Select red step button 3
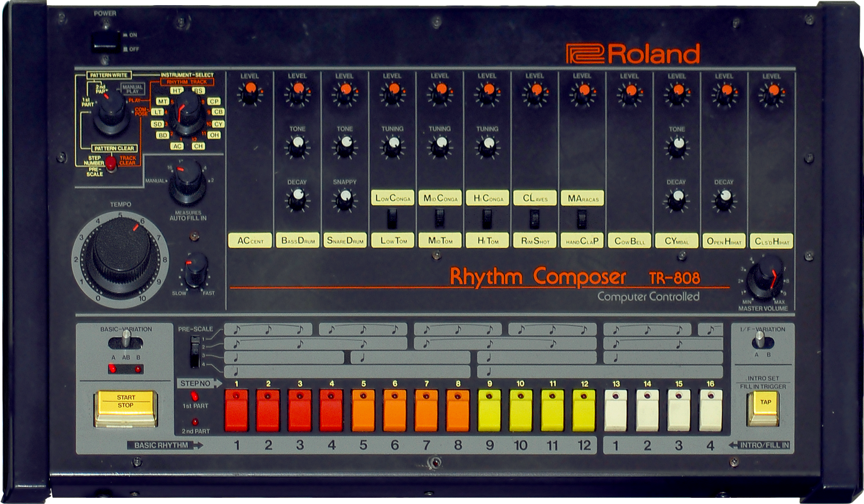 point(300,411)
